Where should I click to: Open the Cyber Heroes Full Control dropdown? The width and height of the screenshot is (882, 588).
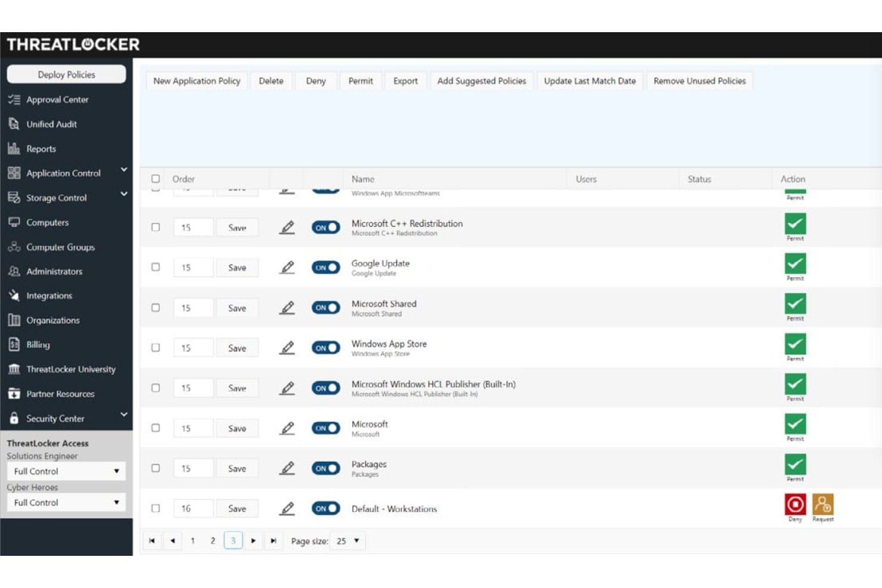[x=66, y=503]
